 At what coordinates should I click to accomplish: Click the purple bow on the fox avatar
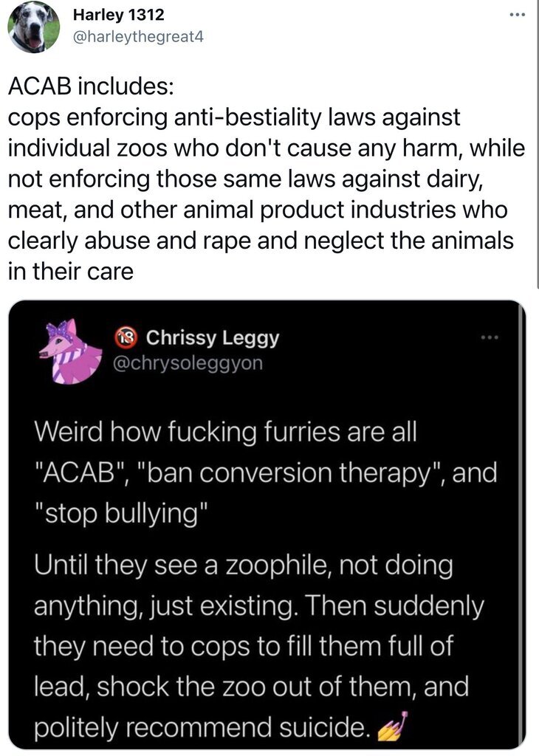click(x=58, y=329)
